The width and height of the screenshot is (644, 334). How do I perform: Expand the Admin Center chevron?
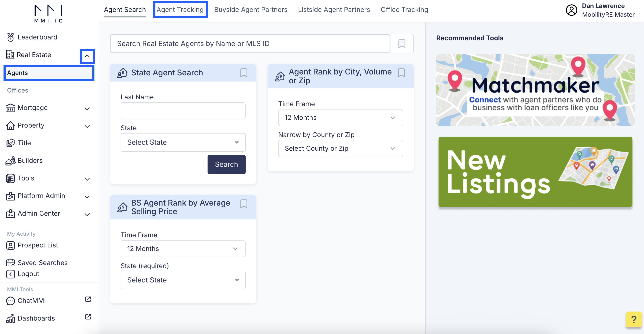(x=87, y=214)
